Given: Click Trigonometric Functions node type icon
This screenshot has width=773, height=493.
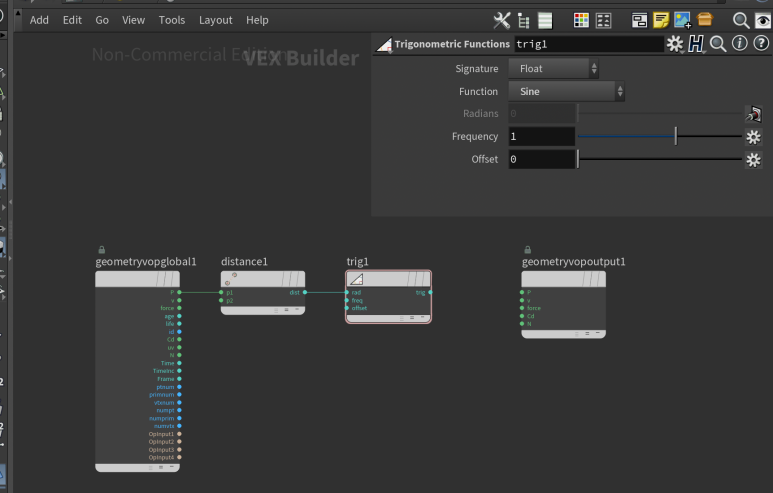Looking at the screenshot, I should (x=384, y=45).
